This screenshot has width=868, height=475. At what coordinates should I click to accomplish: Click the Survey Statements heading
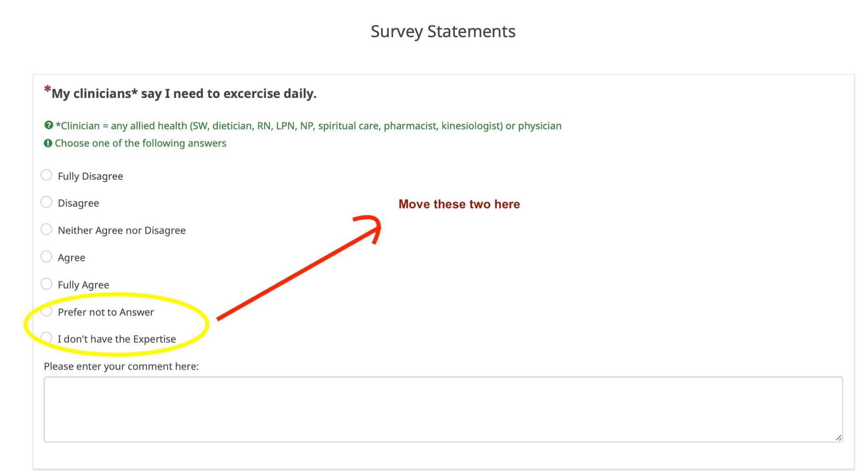(443, 31)
